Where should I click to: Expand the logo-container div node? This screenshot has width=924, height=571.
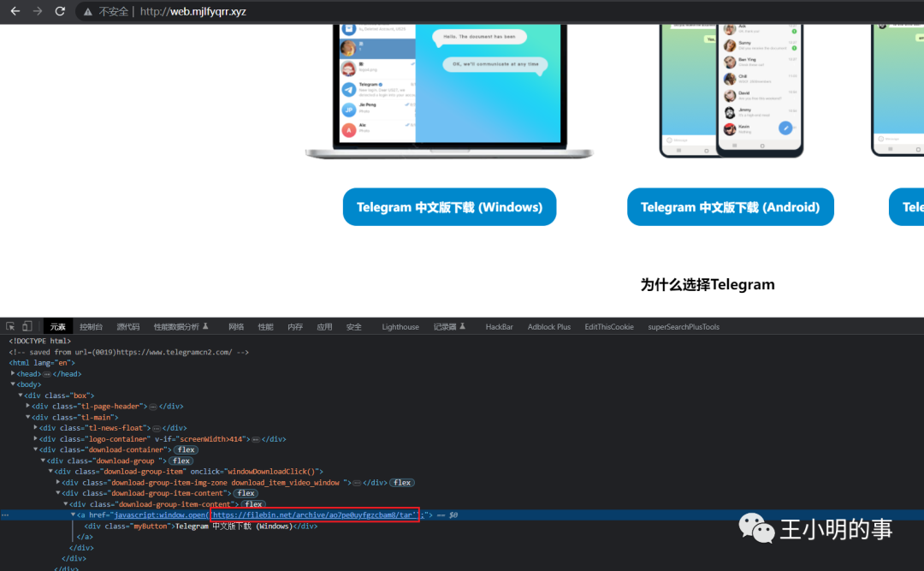point(35,439)
